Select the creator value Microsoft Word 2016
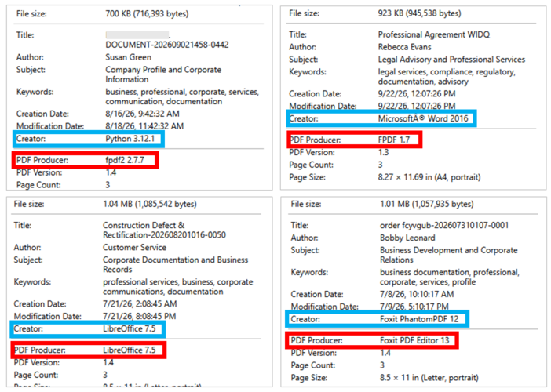Image resolution: width=551 pixels, height=392 pixels. (423, 118)
